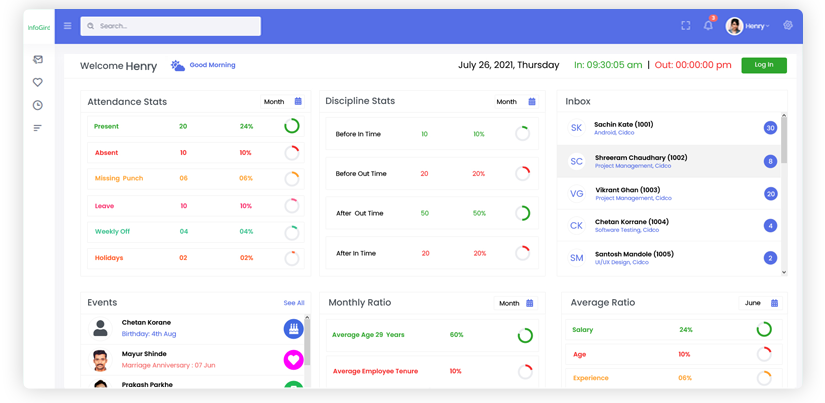The image size is (825, 403).
Task: Open Average Ratio June date selector
Action: [761, 303]
